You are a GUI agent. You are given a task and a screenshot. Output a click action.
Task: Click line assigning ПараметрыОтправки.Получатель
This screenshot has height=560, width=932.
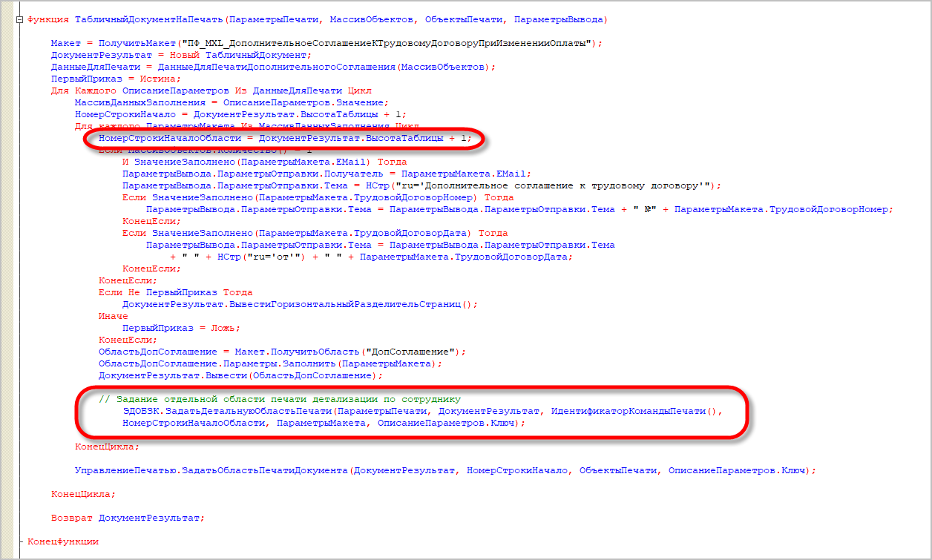327,174
